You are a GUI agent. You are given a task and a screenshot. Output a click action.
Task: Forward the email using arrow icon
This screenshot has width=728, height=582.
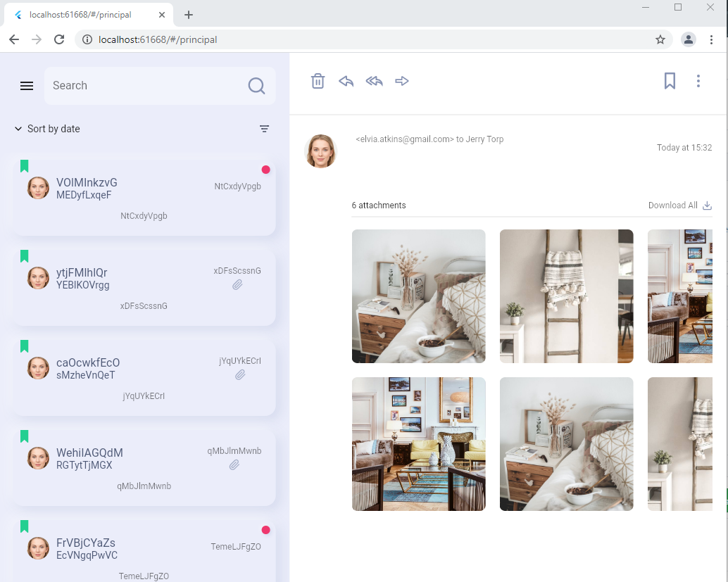tap(402, 81)
